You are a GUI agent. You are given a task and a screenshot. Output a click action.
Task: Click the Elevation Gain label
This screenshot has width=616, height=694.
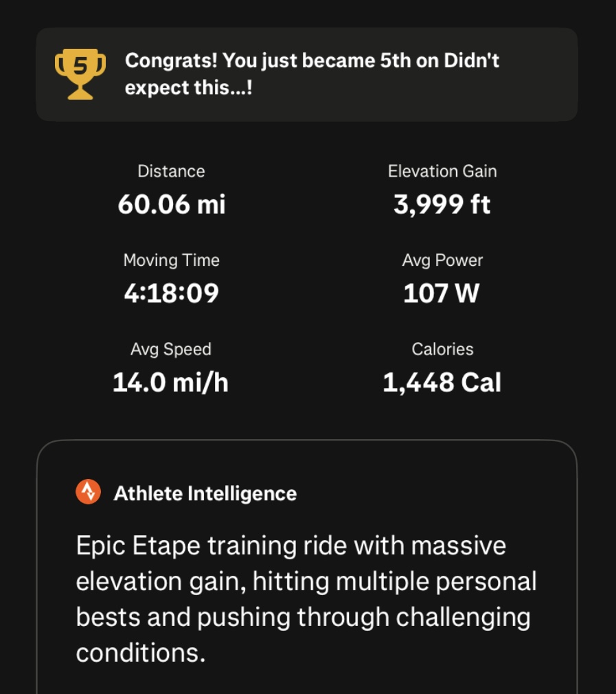point(442,171)
